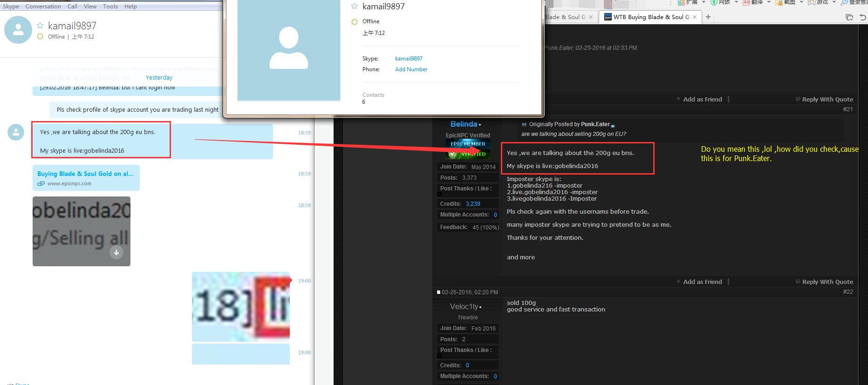Click the Yesterday date separator in chat
The height and width of the screenshot is (385, 868).
coord(159,78)
